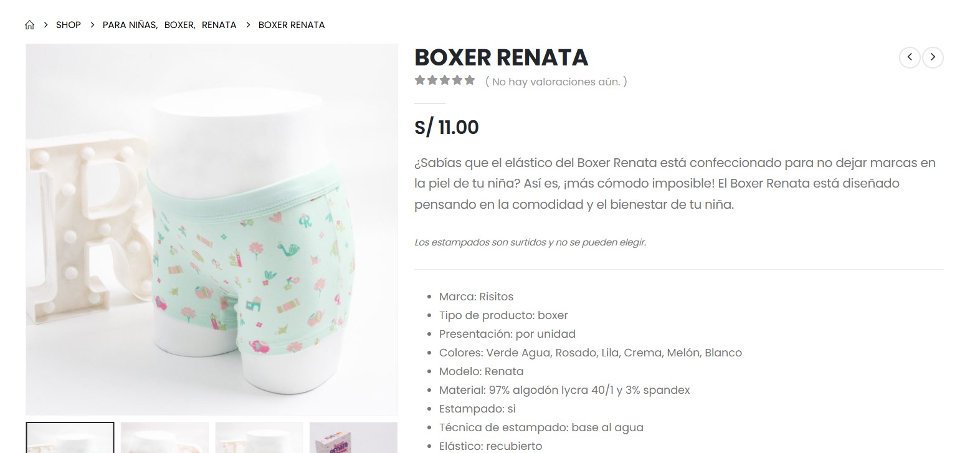980x453 pixels.
Task: Open SHOP in the breadcrumb
Action: 69,25
